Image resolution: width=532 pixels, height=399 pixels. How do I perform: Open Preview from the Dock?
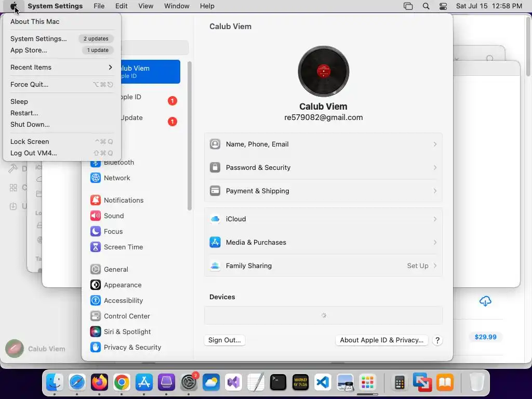click(345, 382)
